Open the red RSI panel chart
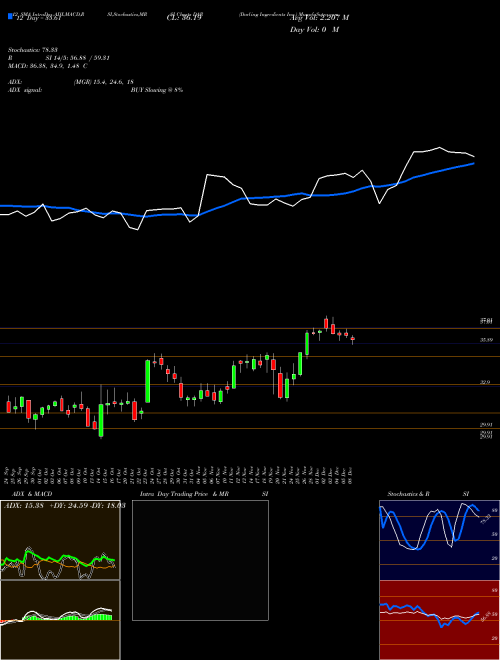 [x=439, y=620]
